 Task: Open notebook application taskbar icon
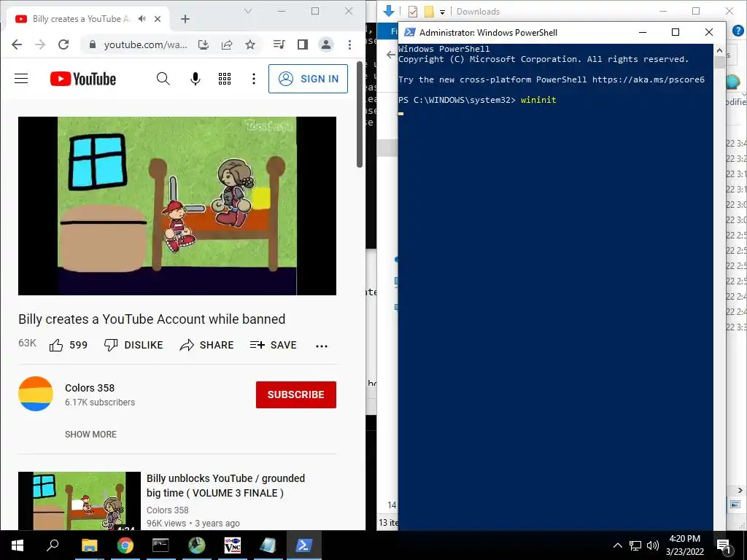coord(268,545)
